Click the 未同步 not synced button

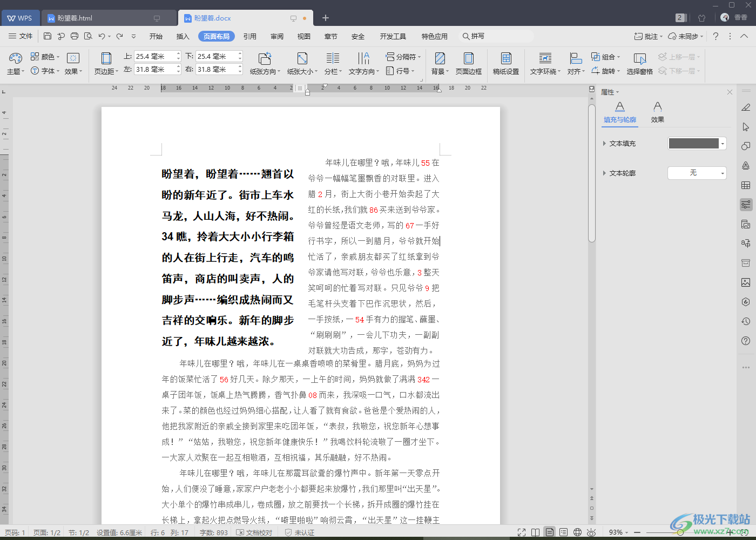[685, 36]
